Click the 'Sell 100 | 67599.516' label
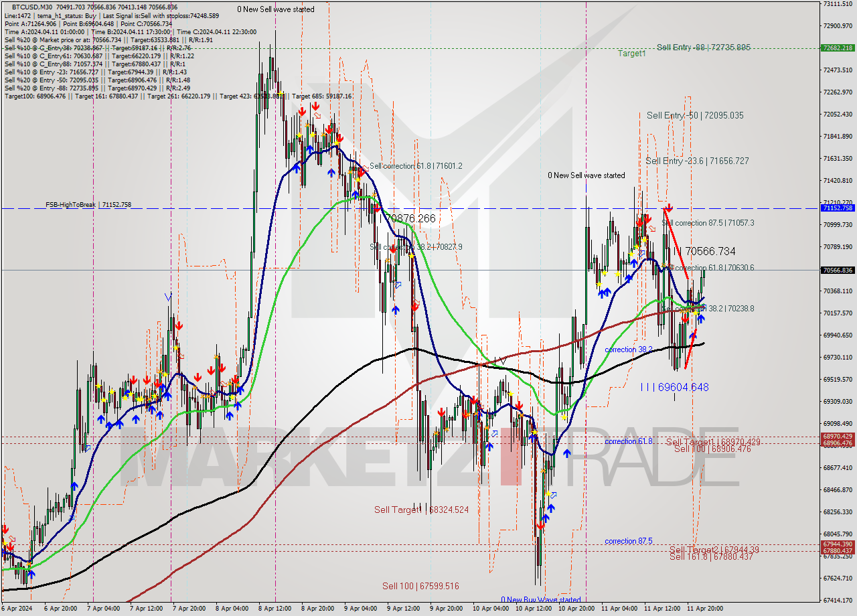The width and height of the screenshot is (857, 616). [x=420, y=586]
